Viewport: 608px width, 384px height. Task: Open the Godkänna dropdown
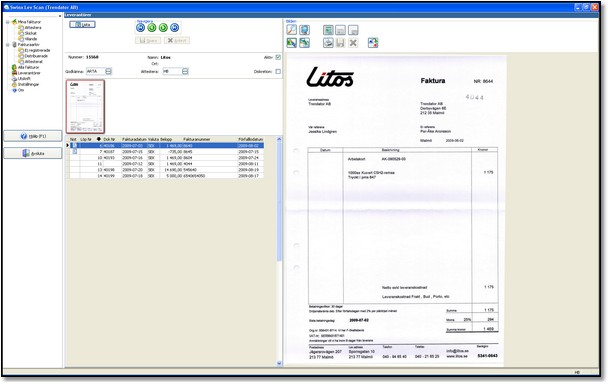(x=109, y=71)
